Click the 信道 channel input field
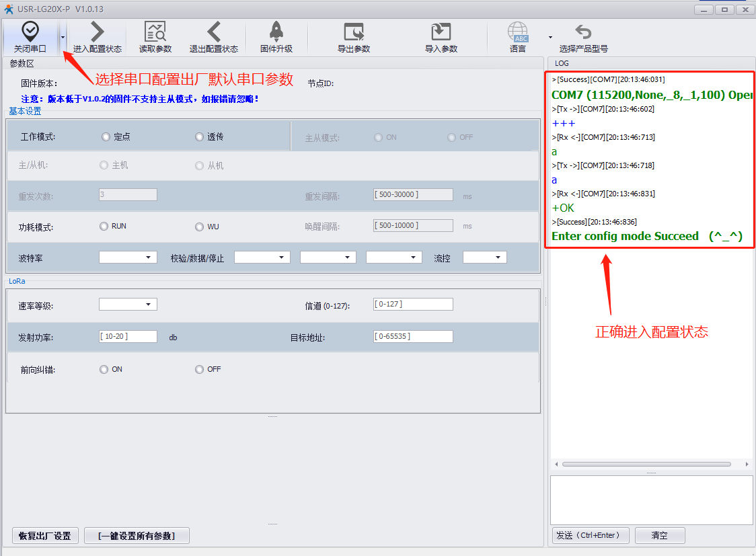Screen dimensions: 756x556 (413, 305)
